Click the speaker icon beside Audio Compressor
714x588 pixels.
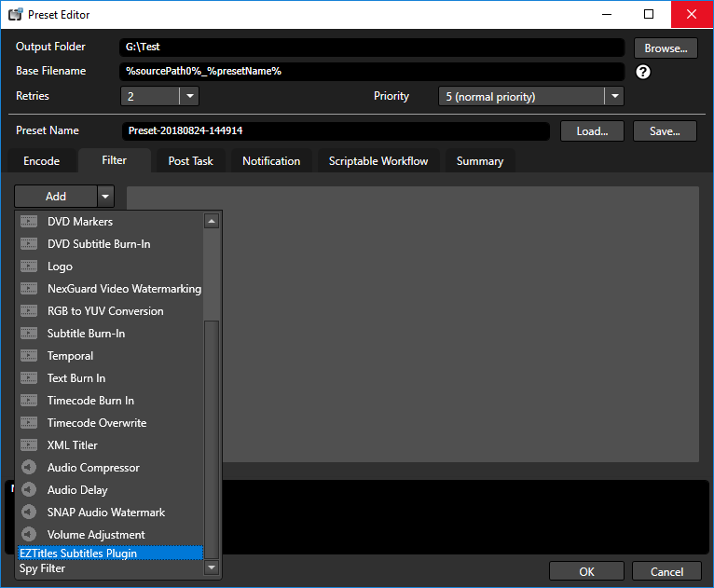(x=29, y=468)
